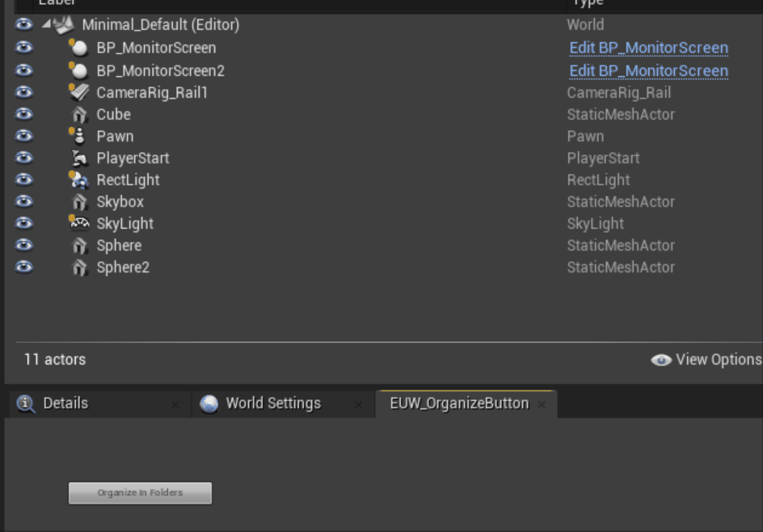The width and height of the screenshot is (763, 532).
Task: Click the Cube static mesh icon
Action: click(79, 115)
